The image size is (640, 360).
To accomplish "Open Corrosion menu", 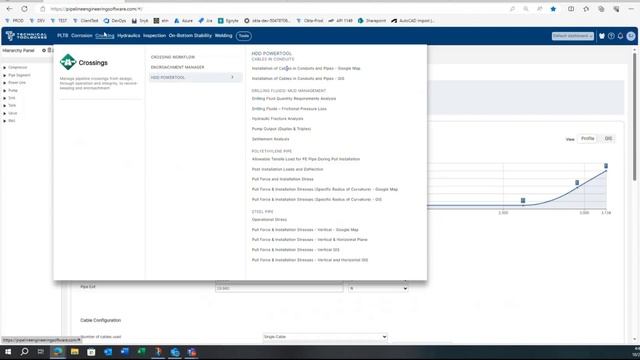I will click(82, 36).
